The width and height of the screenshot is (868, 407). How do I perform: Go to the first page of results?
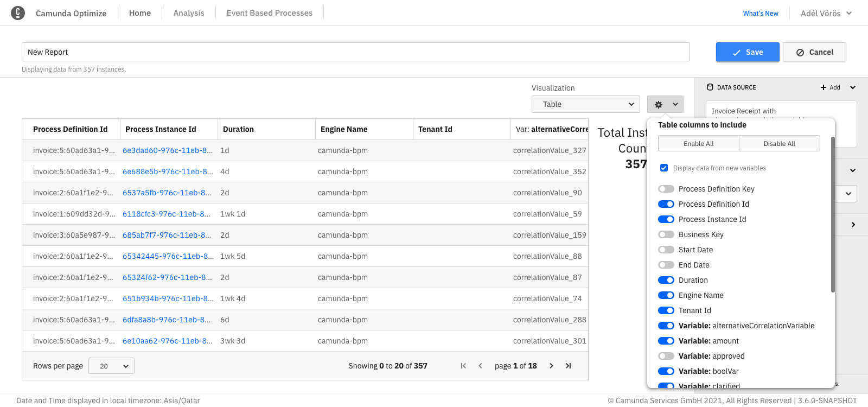463,366
